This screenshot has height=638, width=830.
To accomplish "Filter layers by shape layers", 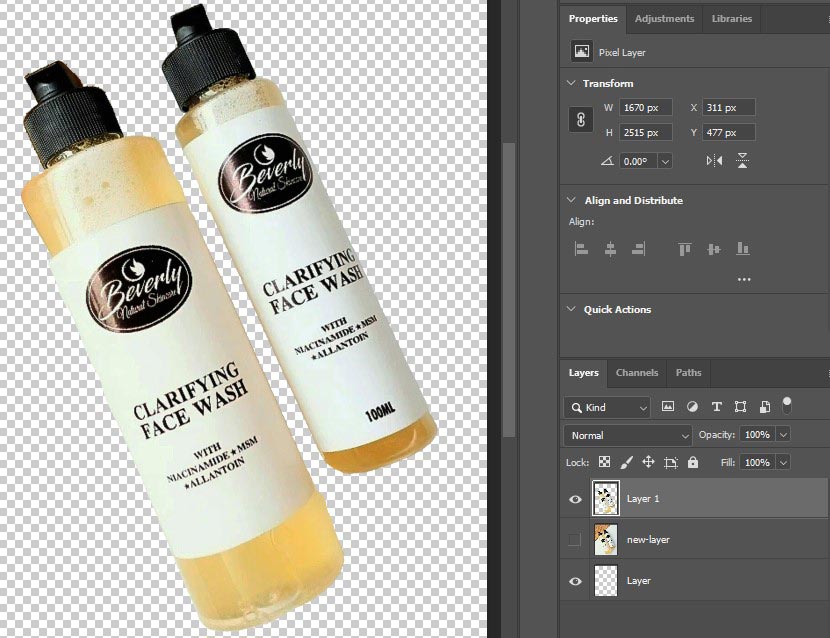I will coord(741,407).
